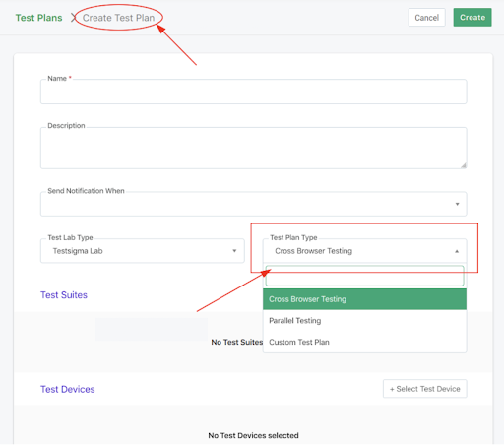This screenshot has height=445, width=504.
Task: Open the Send Notification When dropdown
Action: click(x=253, y=204)
